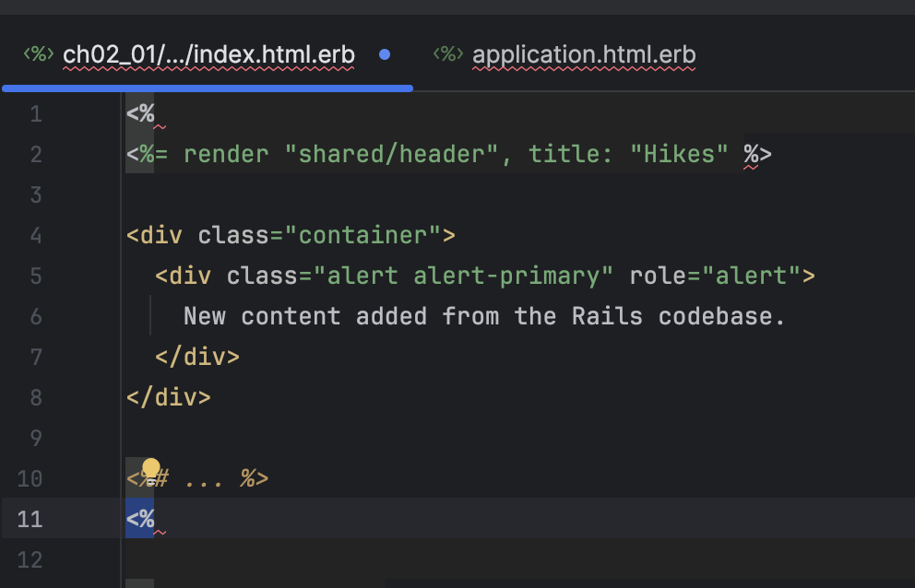Click the "shared/header" string on line 2
Screen dimensions: 915x588
pyautogui.click(x=392, y=155)
